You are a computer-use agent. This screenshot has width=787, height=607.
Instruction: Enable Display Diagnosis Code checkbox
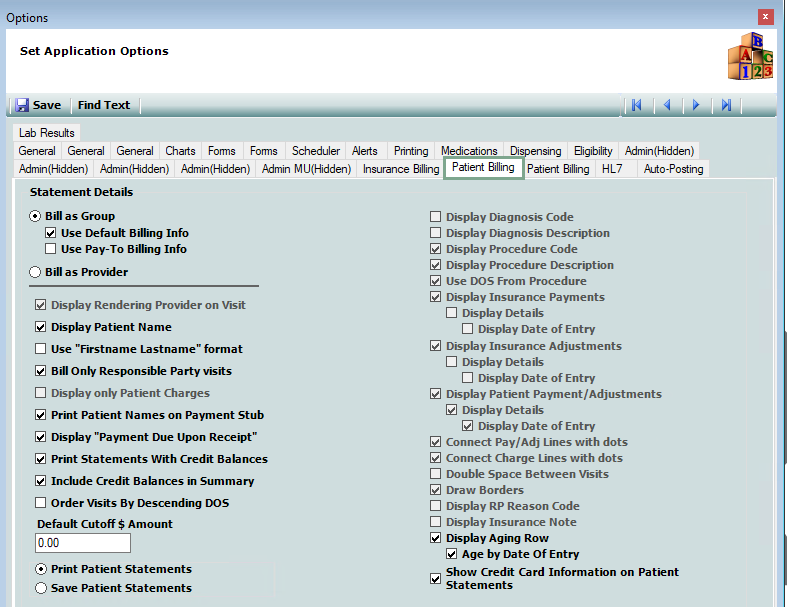(x=436, y=217)
